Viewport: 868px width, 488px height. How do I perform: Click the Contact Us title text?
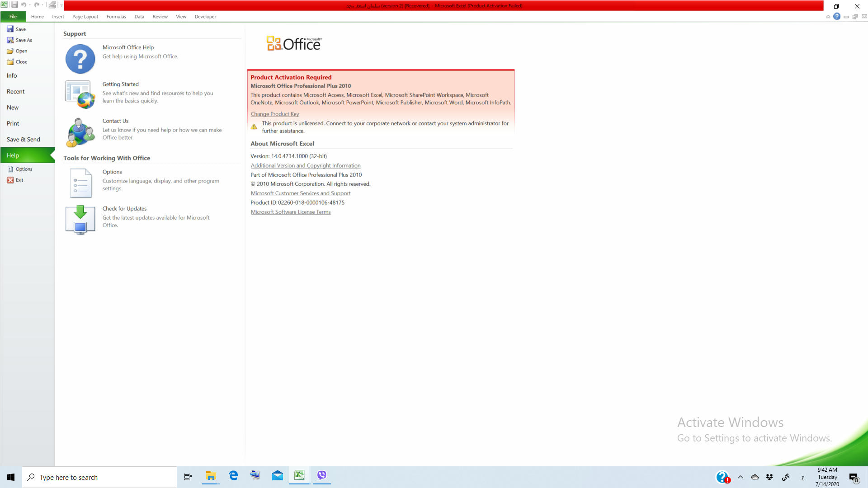pyautogui.click(x=115, y=121)
